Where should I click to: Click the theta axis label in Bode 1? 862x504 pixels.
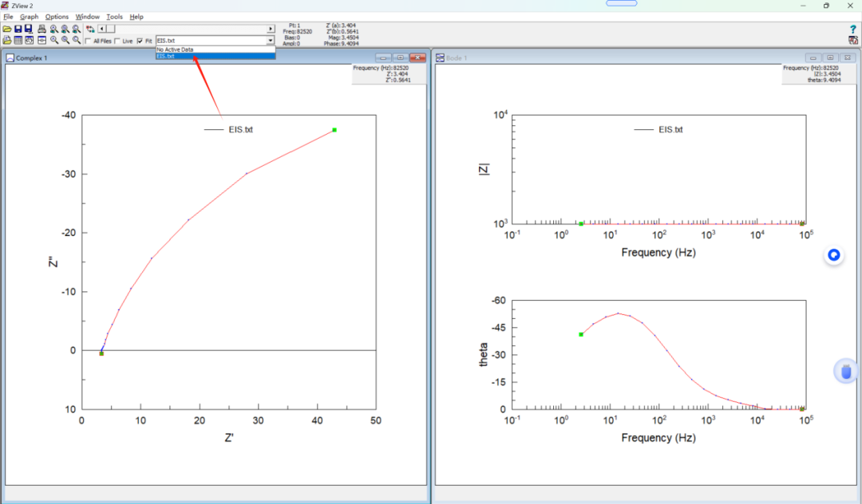click(484, 355)
